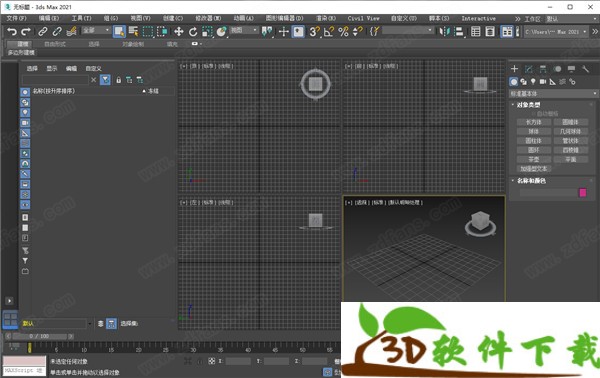Click the Align tool icon
Screen dimensions: 600x378
tap(458, 31)
